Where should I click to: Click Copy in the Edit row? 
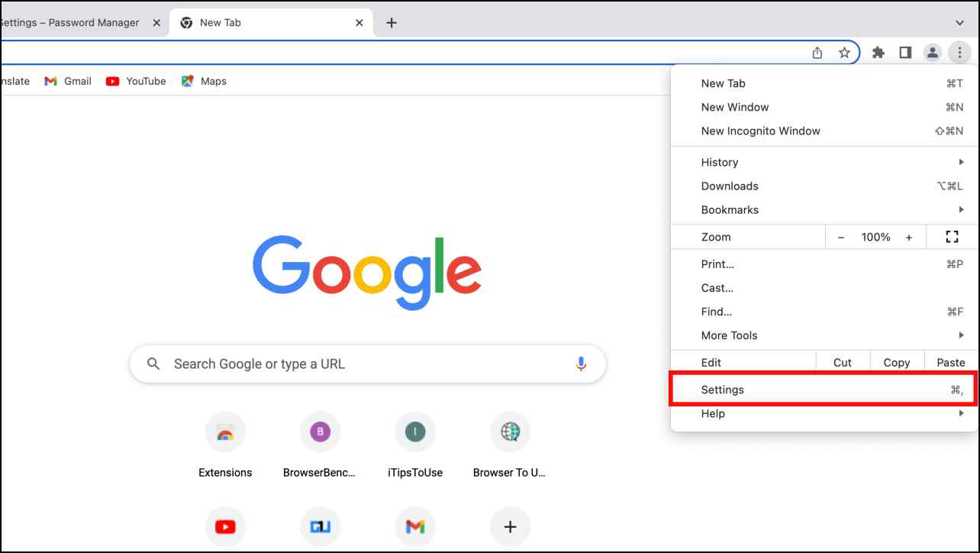pos(897,362)
